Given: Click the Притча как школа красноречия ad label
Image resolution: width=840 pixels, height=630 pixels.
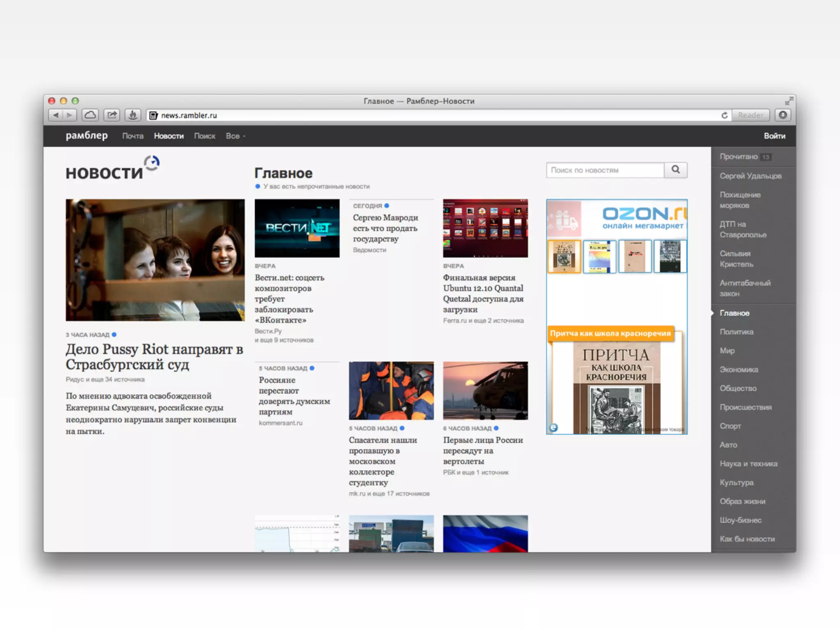Looking at the screenshot, I should (x=610, y=333).
